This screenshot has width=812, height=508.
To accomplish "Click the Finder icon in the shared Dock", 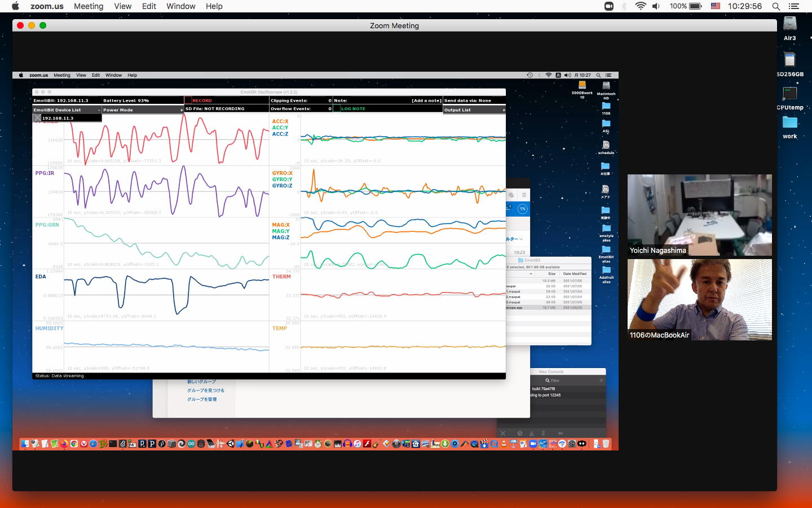I will (25, 444).
